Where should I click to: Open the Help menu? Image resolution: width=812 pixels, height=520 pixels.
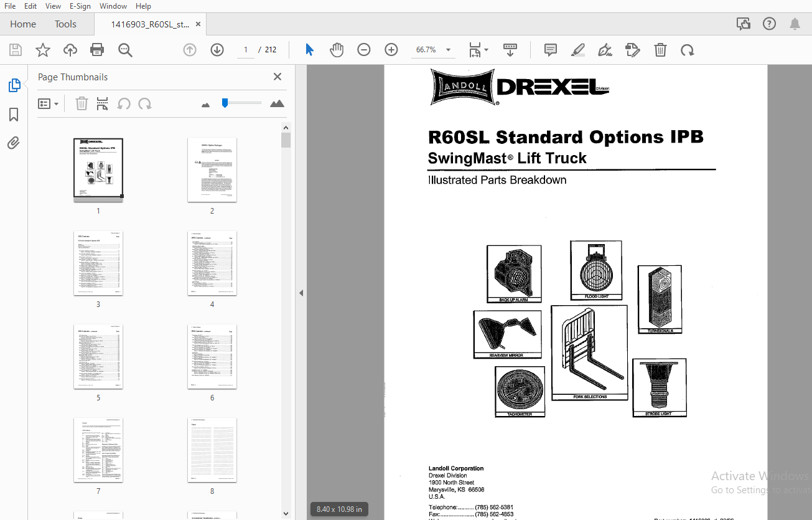144,6
